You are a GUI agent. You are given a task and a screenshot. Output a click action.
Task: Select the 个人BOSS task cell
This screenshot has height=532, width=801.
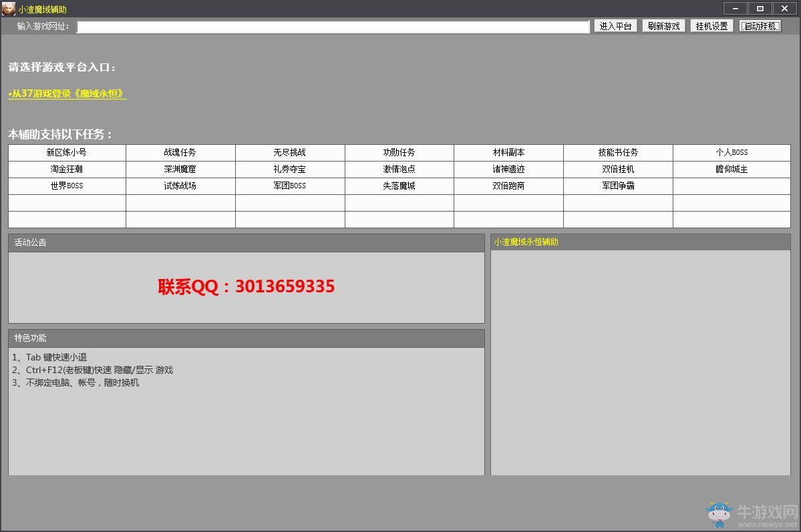point(732,153)
